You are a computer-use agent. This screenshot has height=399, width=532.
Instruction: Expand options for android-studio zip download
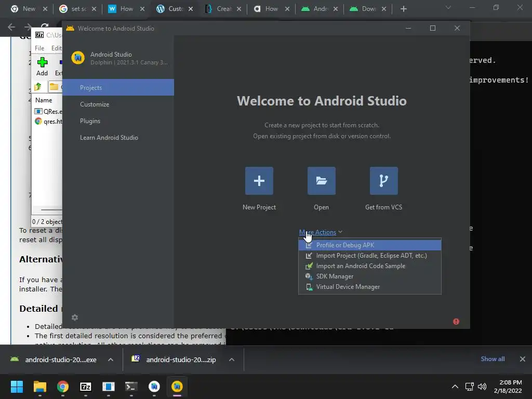tap(232, 360)
